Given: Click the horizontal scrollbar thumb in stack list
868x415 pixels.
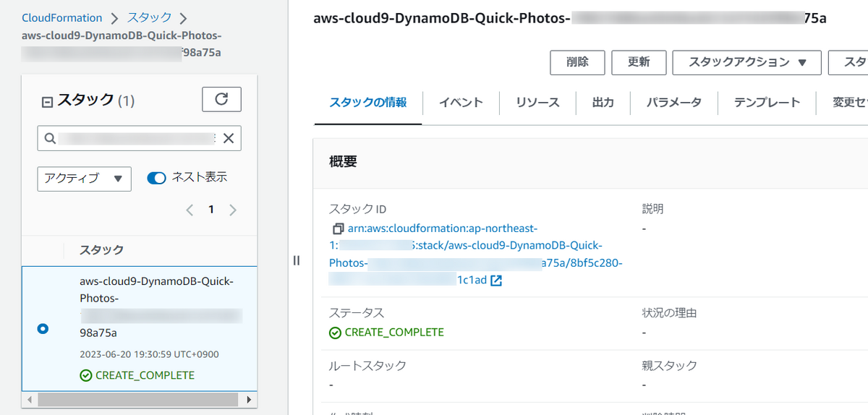Looking at the screenshot, I should coord(137,399).
